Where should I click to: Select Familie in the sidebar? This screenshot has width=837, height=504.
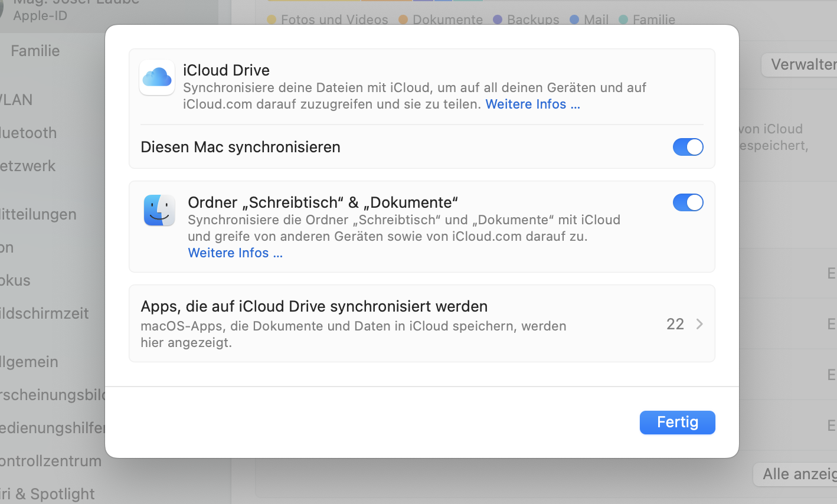tap(35, 51)
